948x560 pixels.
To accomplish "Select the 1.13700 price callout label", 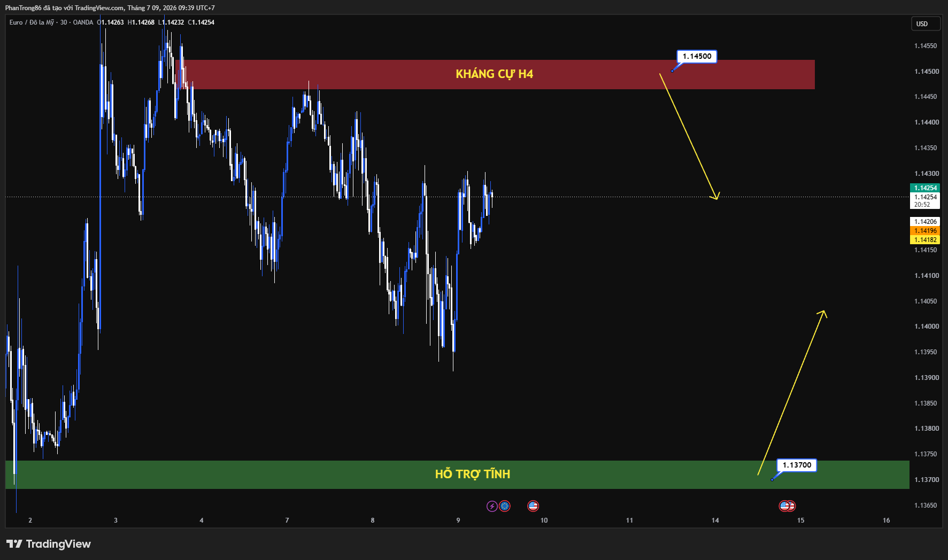I will click(x=797, y=465).
